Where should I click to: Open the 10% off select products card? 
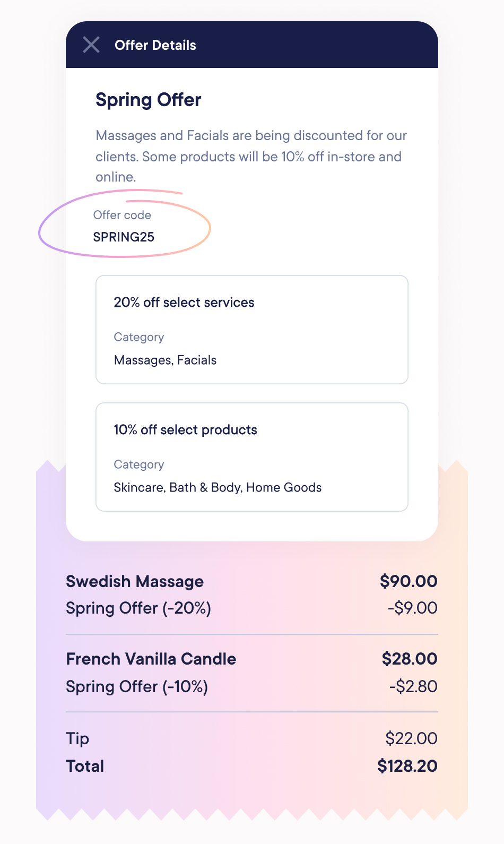[x=251, y=457]
